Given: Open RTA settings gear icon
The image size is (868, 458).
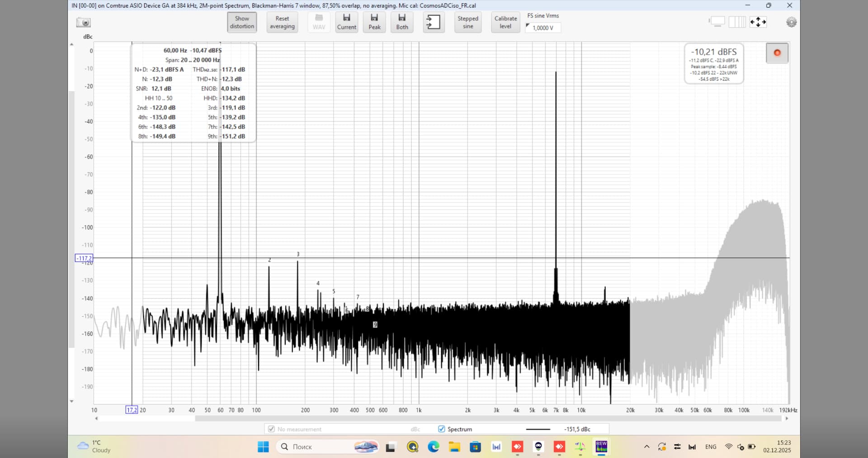Looking at the screenshot, I should tap(791, 22).
